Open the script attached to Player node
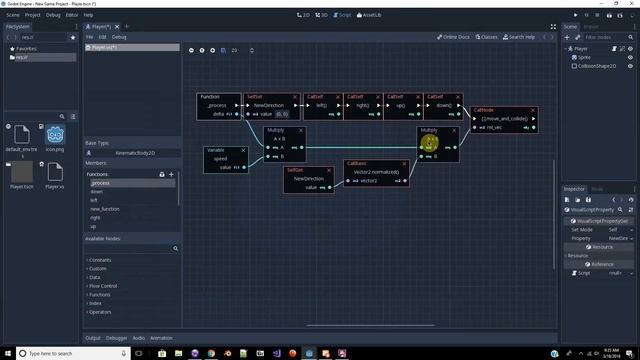The height and width of the screenshot is (360, 640). coord(614,49)
